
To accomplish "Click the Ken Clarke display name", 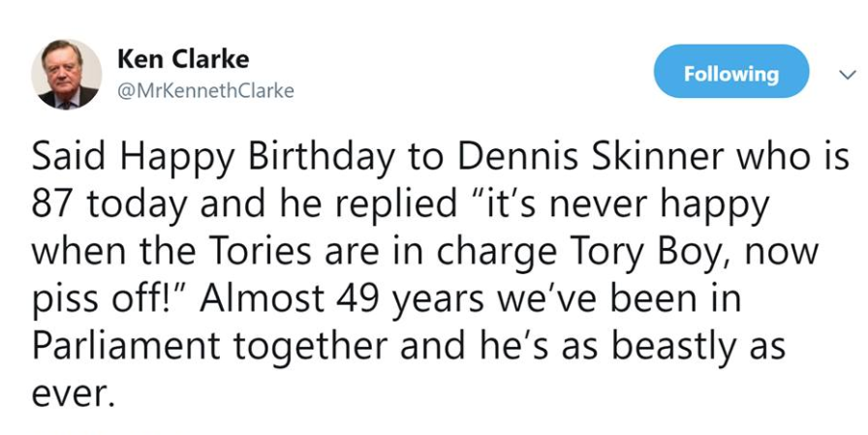I will point(182,59).
